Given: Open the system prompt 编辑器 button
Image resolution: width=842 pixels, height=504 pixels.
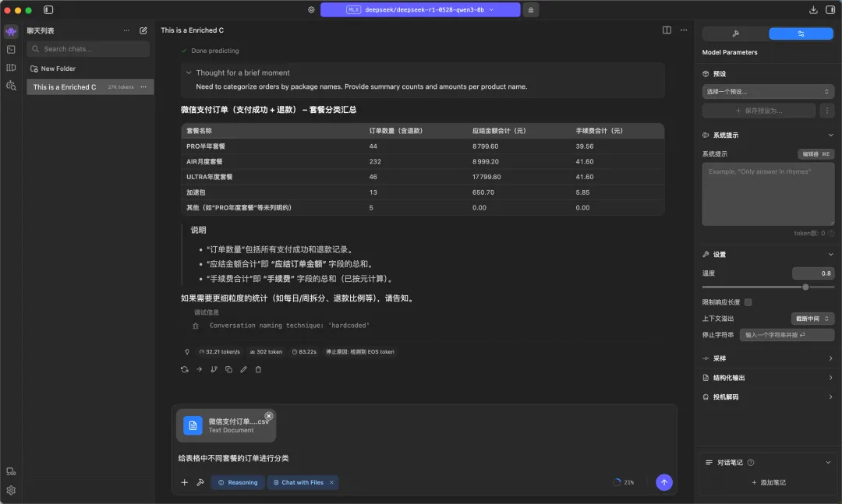Looking at the screenshot, I should (x=815, y=154).
